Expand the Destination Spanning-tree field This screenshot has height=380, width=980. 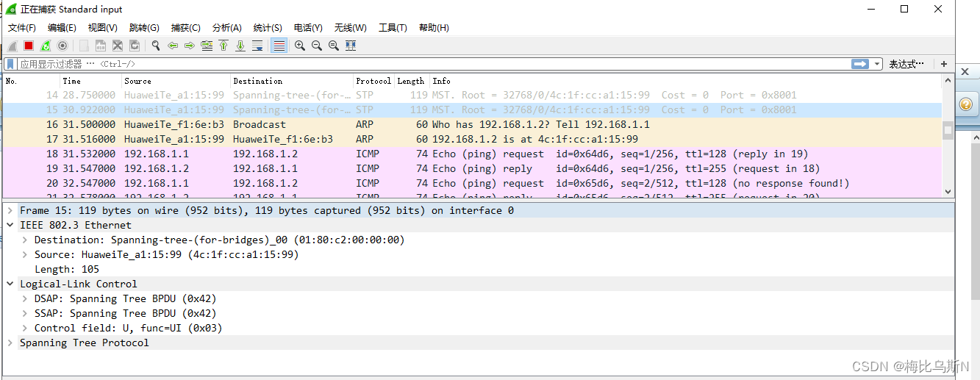[x=24, y=240]
